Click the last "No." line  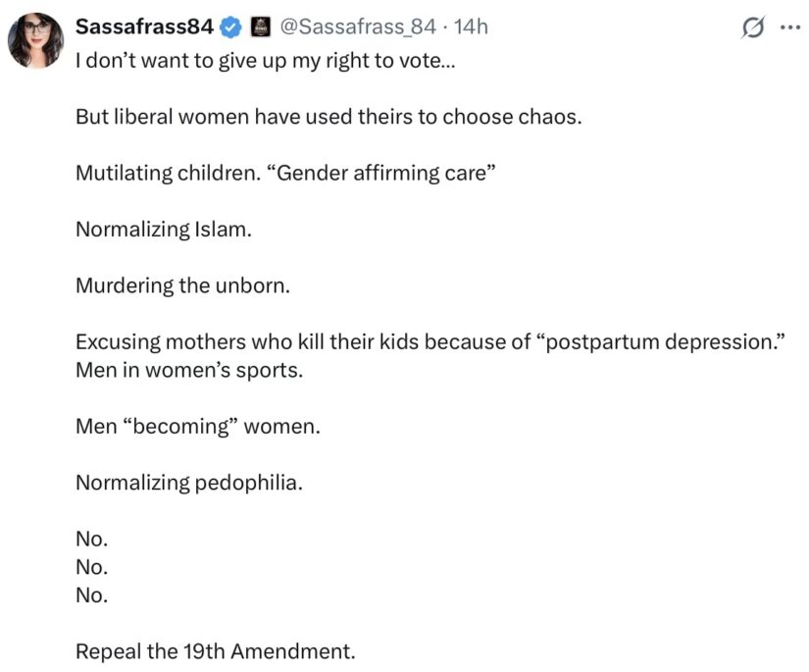click(x=92, y=595)
